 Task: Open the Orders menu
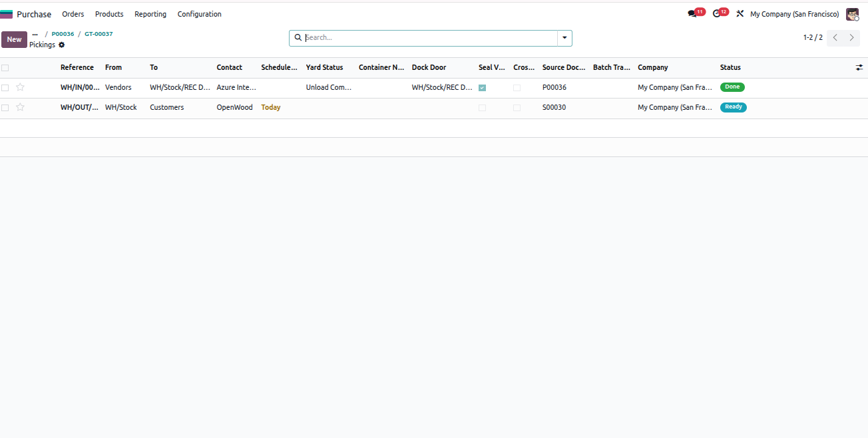(73, 14)
